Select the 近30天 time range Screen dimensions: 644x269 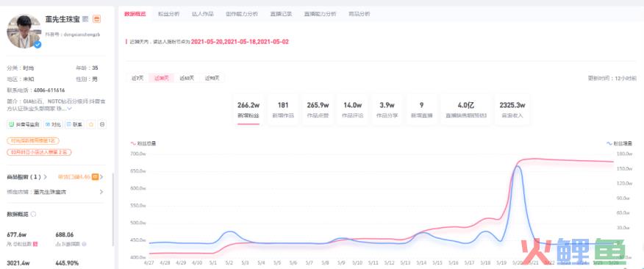(162, 78)
